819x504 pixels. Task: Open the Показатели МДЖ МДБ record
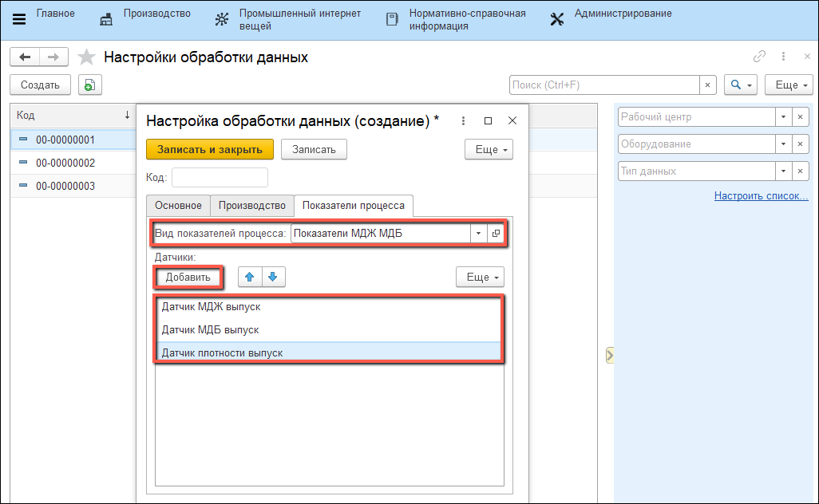tap(496, 234)
